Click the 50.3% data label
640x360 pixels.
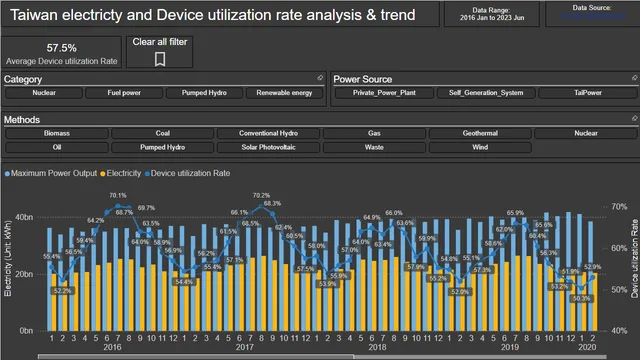pos(581,299)
